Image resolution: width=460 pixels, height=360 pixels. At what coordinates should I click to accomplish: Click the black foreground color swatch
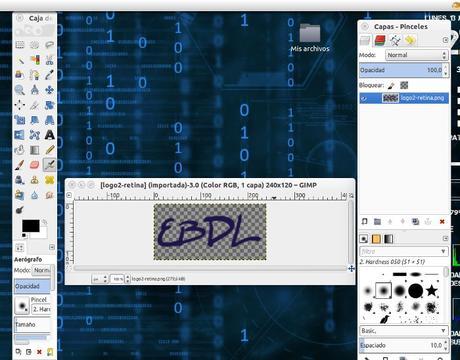point(31,226)
